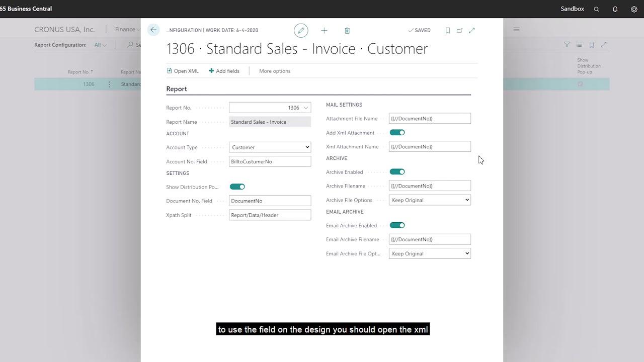Open the search magnifier in top bar

[x=596, y=9]
